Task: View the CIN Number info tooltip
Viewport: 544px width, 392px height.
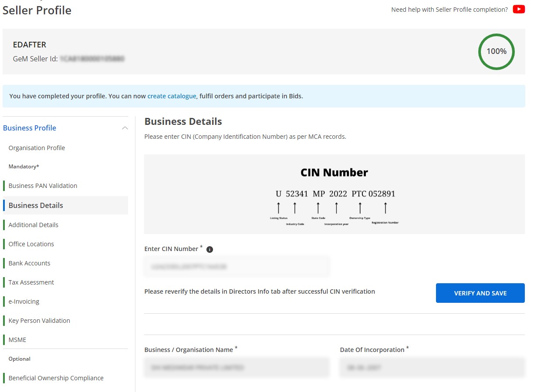Action: pyautogui.click(x=209, y=249)
